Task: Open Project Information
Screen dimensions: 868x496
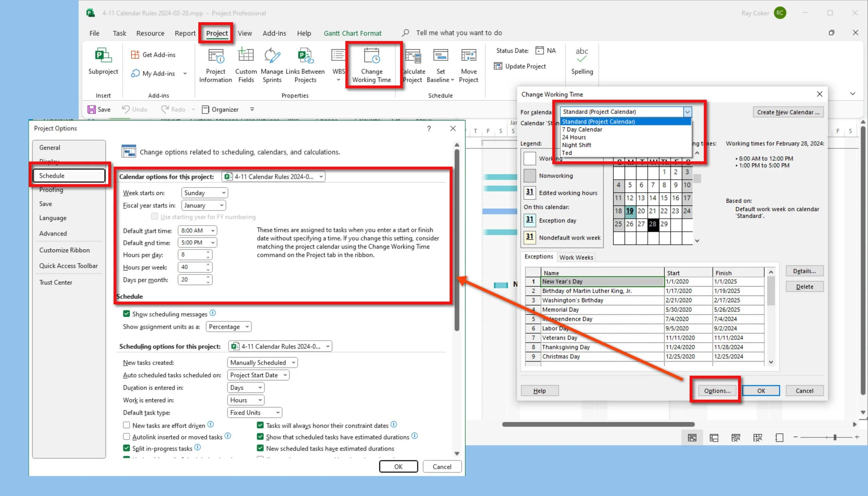Action: click(x=216, y=66)
